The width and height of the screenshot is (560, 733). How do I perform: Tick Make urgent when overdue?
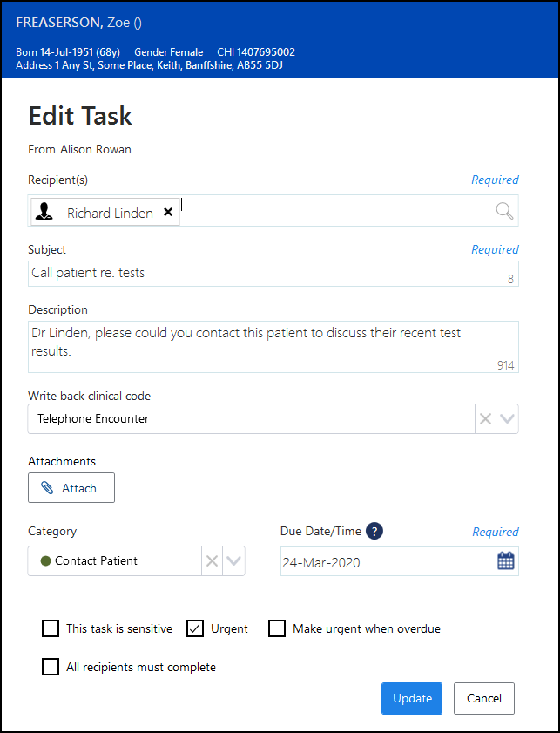277,628
